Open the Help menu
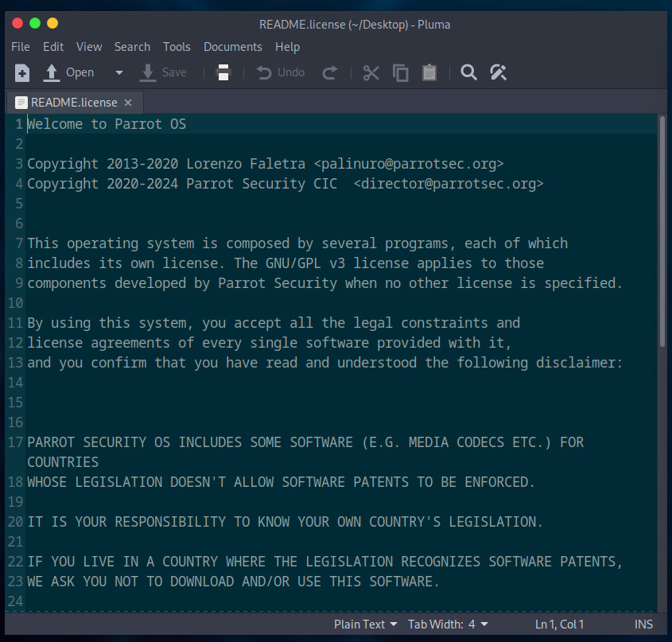 (287, 47)
